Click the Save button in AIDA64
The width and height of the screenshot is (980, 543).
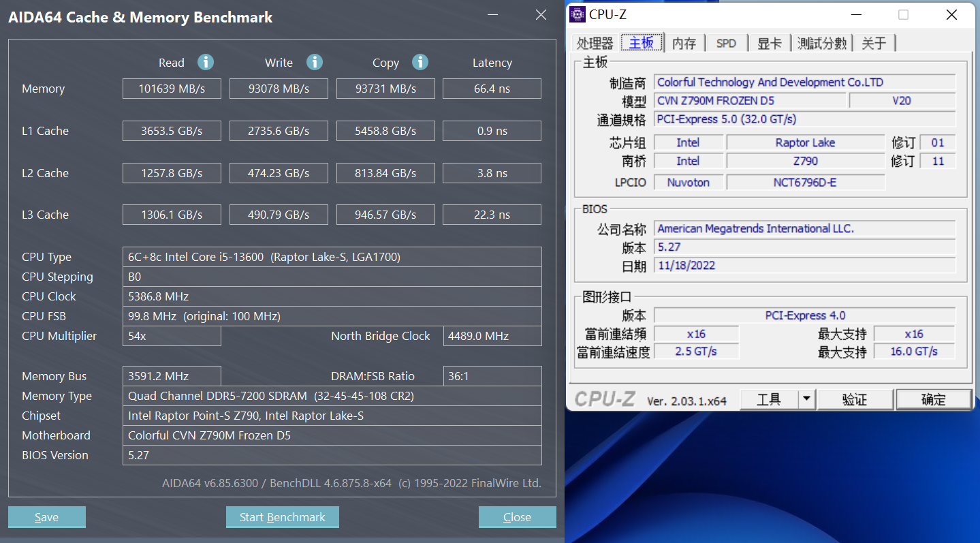[x=47, y=517]
